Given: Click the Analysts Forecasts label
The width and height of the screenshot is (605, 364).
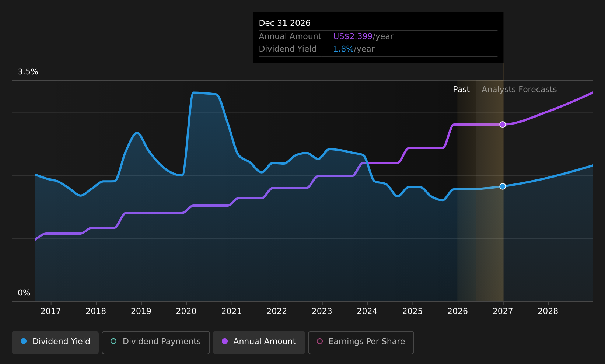Looking at the screenshot, I should 519,90.
